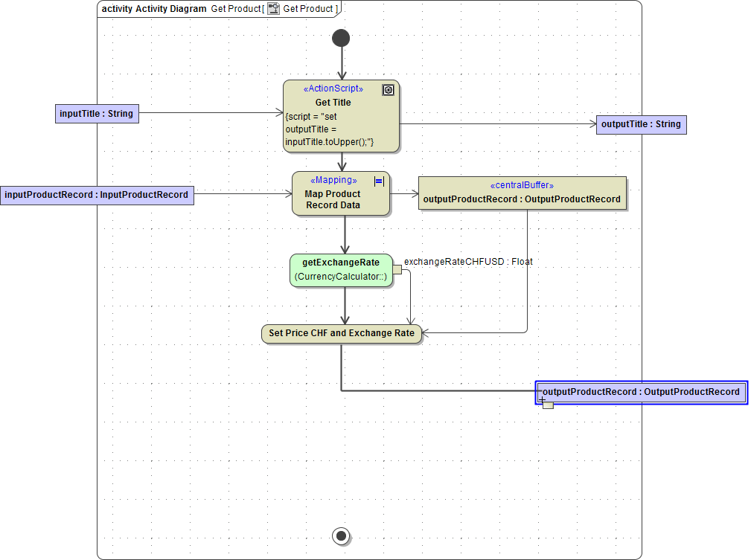Screen dimensions: 751x560
Task: Click the diagram icon in the Get Product frame header
Action: point(274,8)
